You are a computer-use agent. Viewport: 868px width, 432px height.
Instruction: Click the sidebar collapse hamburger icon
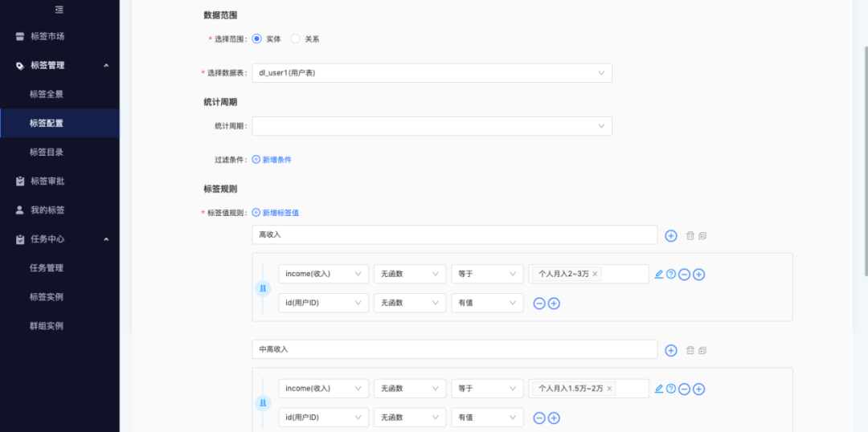pos(59,10)
